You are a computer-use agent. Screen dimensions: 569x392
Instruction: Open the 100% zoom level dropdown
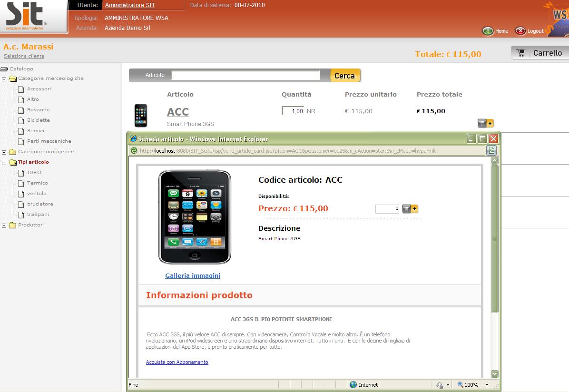[x=487, y=385]
